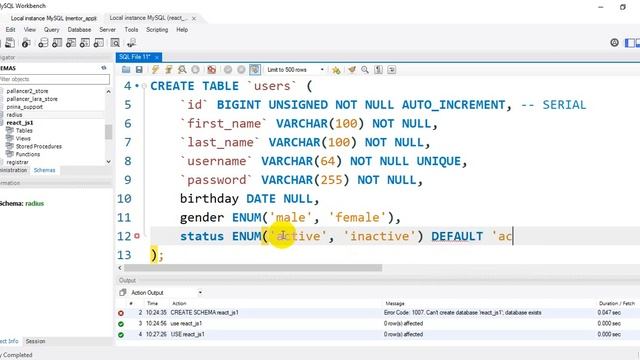640x360 pixels.
Task: Create a new table icon
Action: click(x=57, y=43)
